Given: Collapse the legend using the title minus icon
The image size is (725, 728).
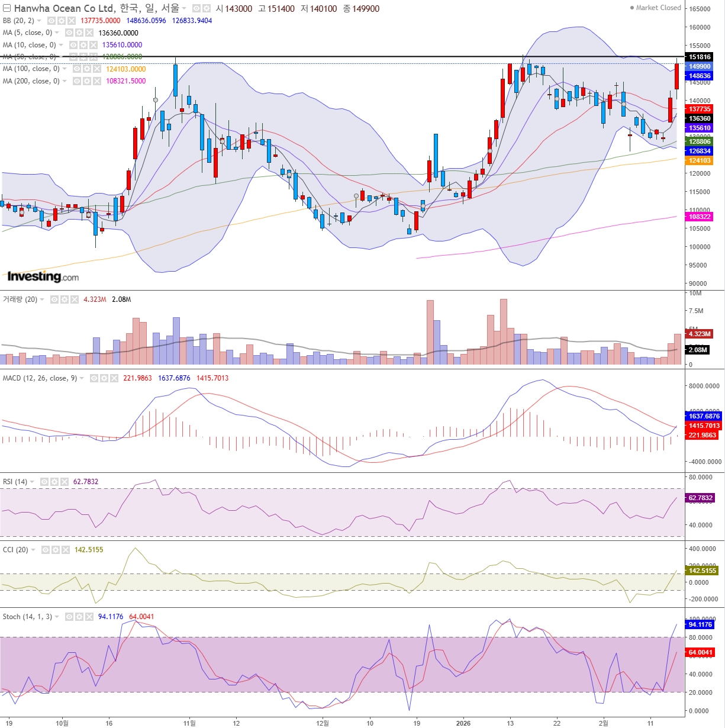Looking at the screenshot, I should (7, 8).
